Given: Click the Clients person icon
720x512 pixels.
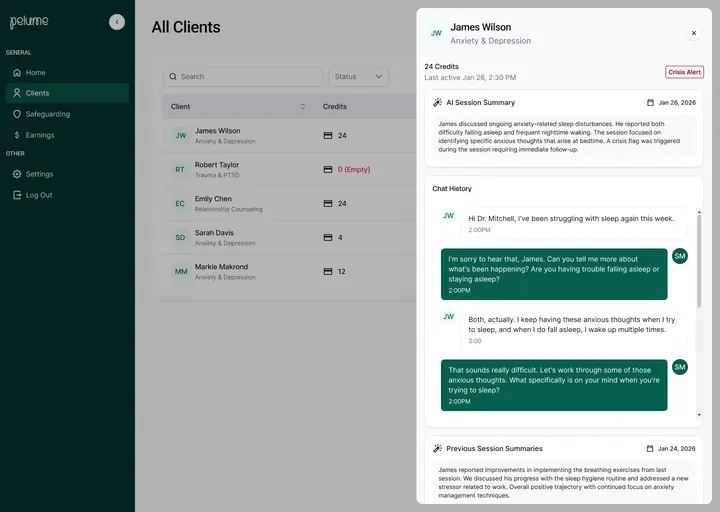Looking at the screenshot, I should (17, 93).
